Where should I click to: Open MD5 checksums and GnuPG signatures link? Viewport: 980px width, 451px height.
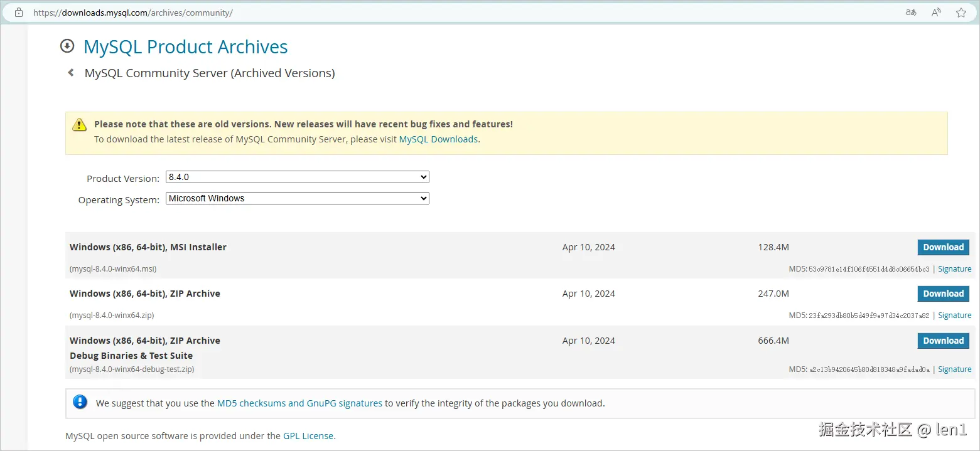tap(299, 403)
